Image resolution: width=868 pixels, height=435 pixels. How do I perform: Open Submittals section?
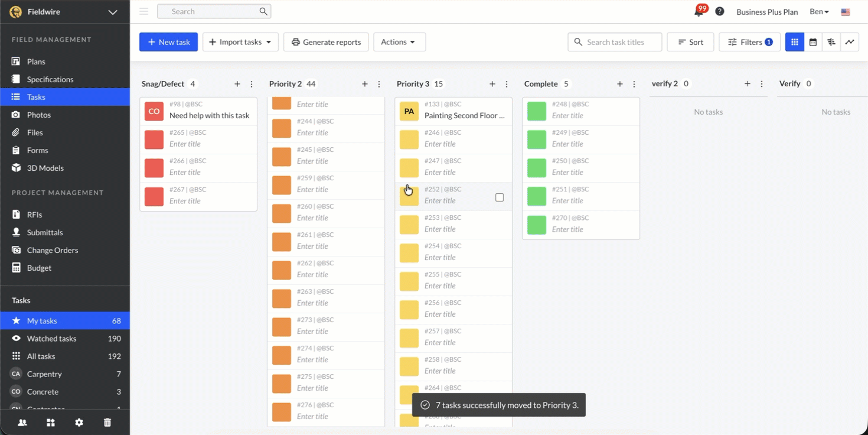tap(65, 232)
